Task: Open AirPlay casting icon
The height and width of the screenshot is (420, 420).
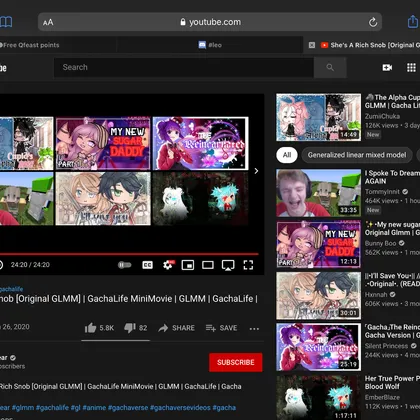Action: 228,265
